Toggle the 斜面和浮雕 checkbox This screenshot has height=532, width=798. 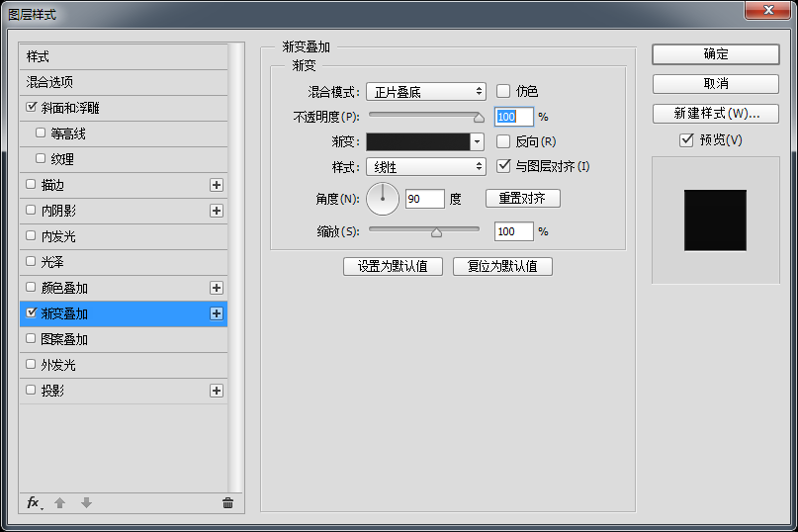pyautogui.click(x=31, y=107)
